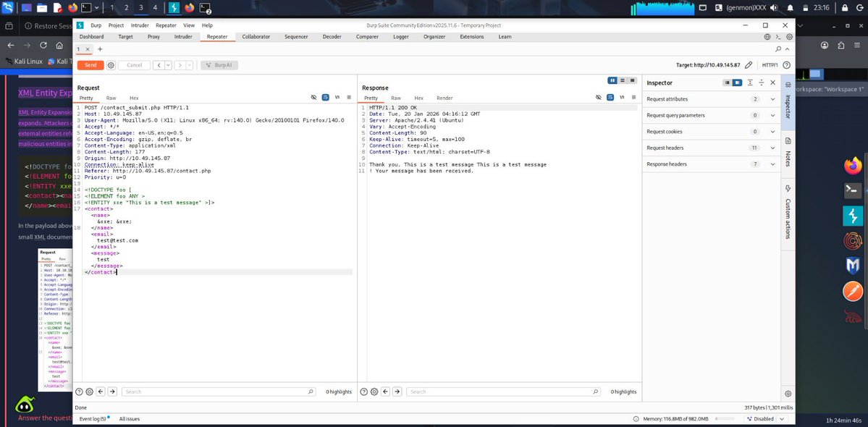
Task: Click Request search help icon
Action: [79, 392]
